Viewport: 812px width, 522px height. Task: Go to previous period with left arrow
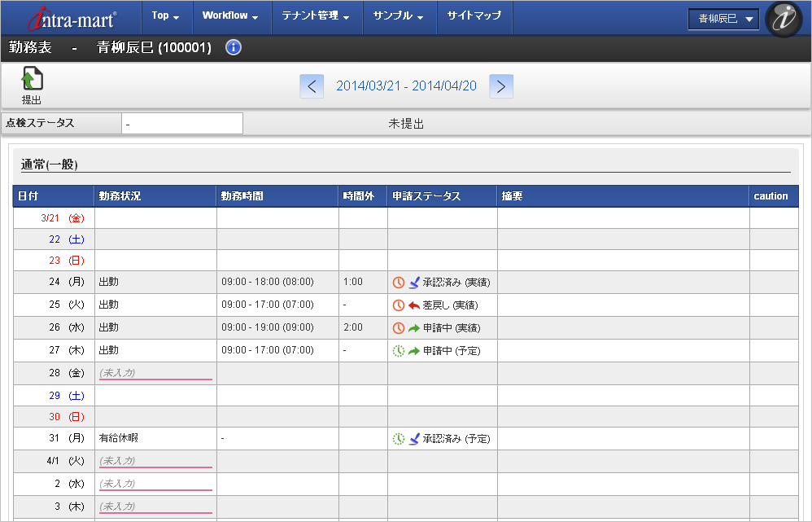312,86
